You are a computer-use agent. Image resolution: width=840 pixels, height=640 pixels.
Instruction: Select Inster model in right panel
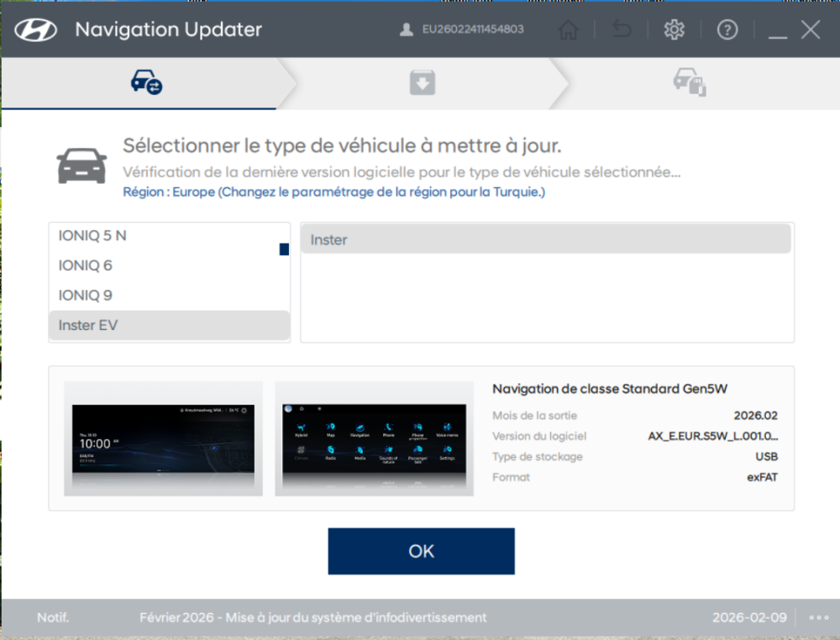point(545,239)
